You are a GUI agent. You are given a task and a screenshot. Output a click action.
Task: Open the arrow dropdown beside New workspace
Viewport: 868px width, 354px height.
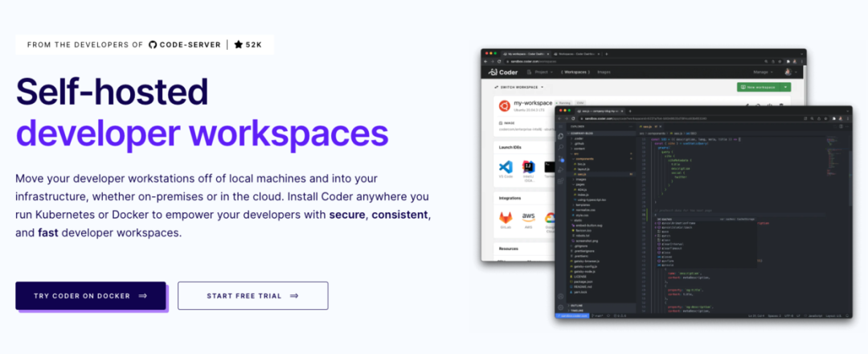(x=785, y=87)
